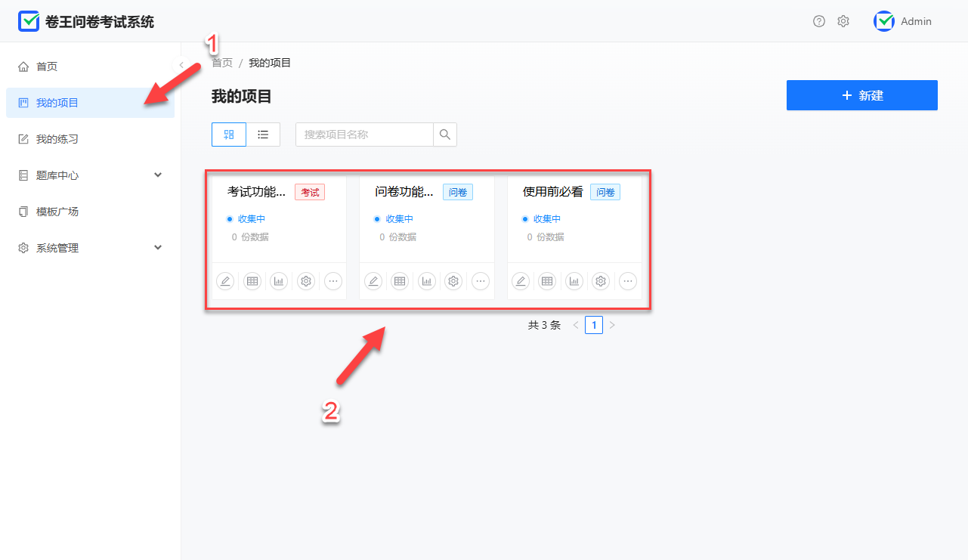Click the 共 3 条 total count text
The height and width of the screenshot is (560, 968).
[x=544, y=325]
